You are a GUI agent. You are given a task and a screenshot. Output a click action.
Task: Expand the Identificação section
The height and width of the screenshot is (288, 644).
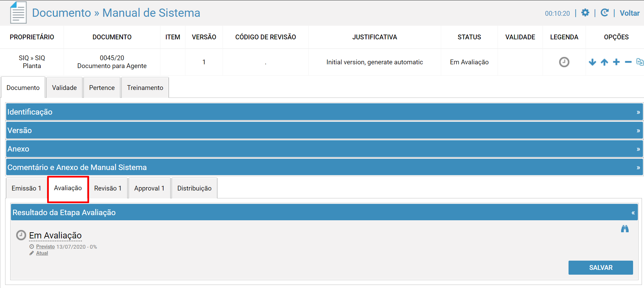point(324,112)
